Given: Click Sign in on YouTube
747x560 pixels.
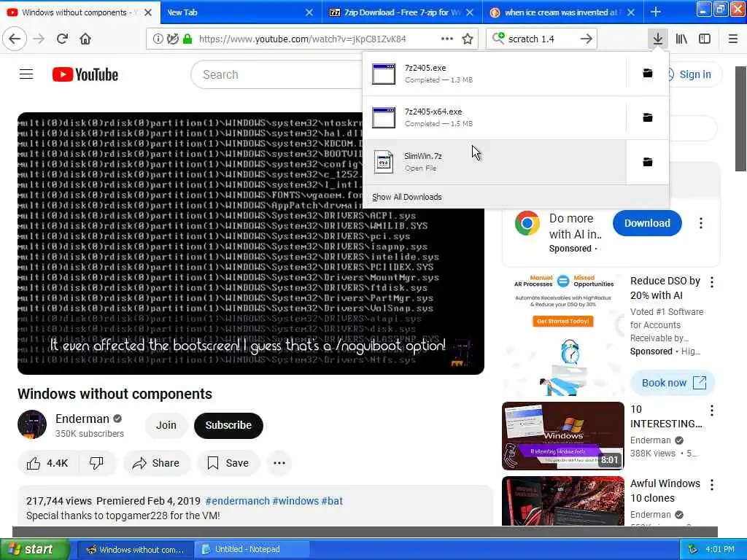Looking at the screenshot, I should coord(695,74).
